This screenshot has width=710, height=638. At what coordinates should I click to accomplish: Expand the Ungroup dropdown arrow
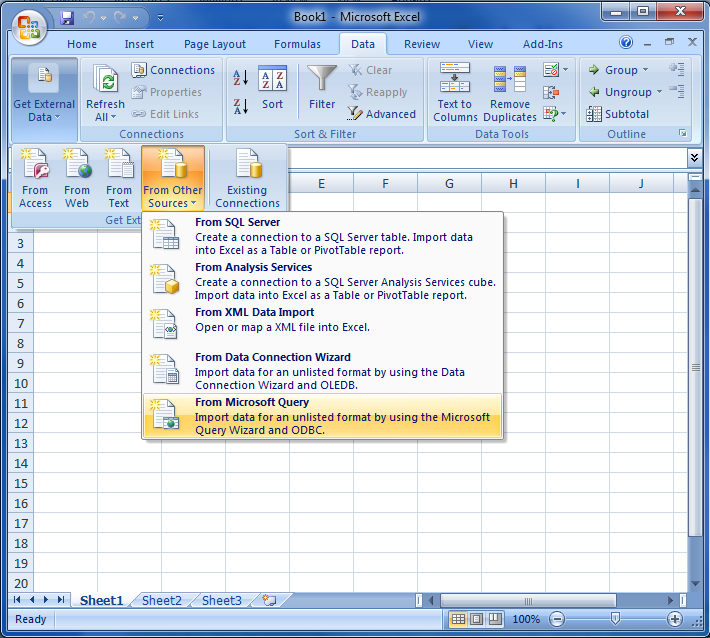659,92
